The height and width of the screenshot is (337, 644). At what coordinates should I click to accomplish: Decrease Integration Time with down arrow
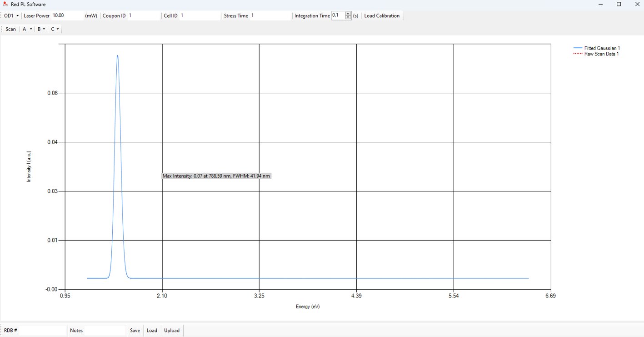click(x=348, y=17)
